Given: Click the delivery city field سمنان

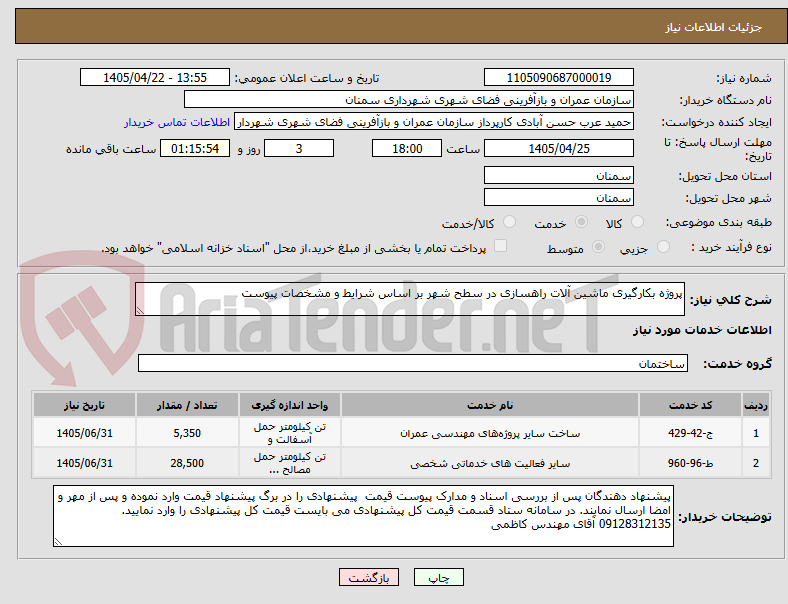Looking at the screenshot, I should (x=559, y=197).
